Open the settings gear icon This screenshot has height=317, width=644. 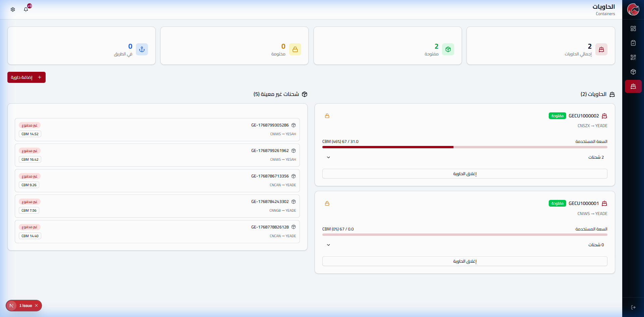coord(13,9)
